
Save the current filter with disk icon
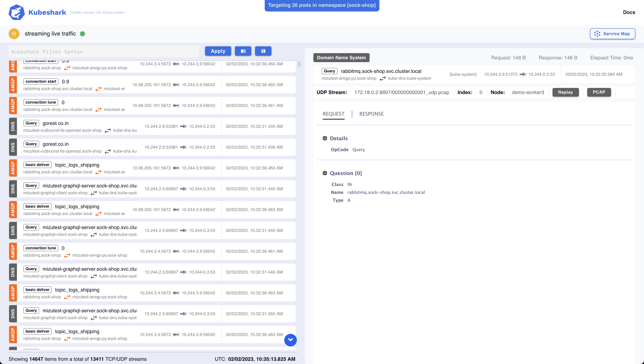point(263,51)
